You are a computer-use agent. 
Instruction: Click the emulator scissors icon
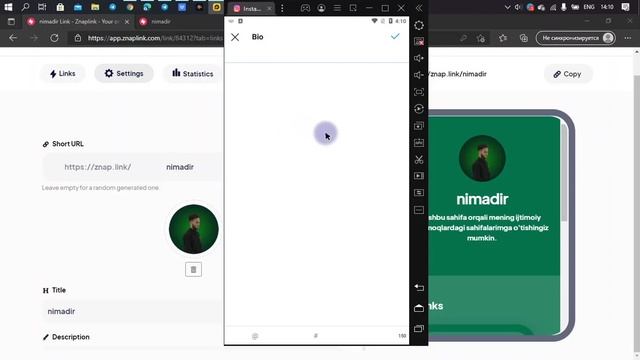[419, 159]
